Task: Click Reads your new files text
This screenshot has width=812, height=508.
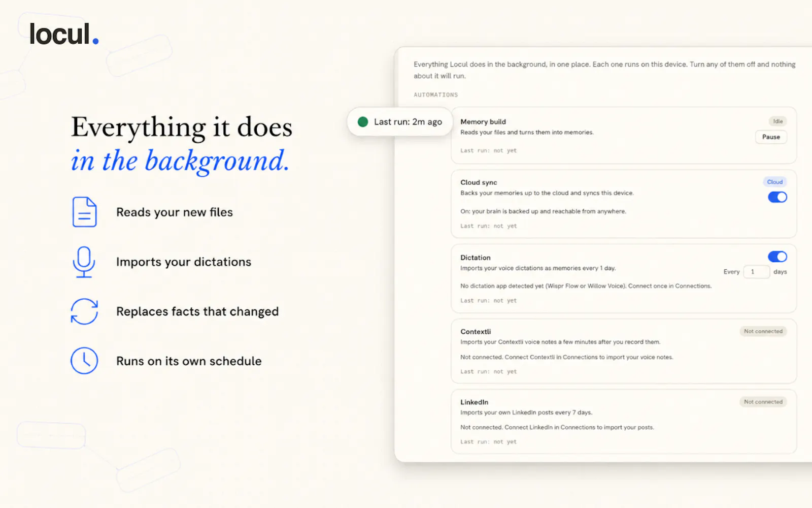Action: [175, 212]
